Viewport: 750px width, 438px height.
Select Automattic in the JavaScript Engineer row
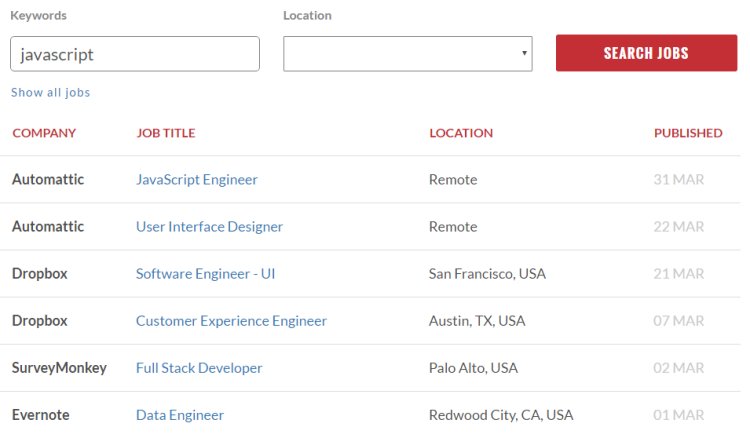[48, 179]
